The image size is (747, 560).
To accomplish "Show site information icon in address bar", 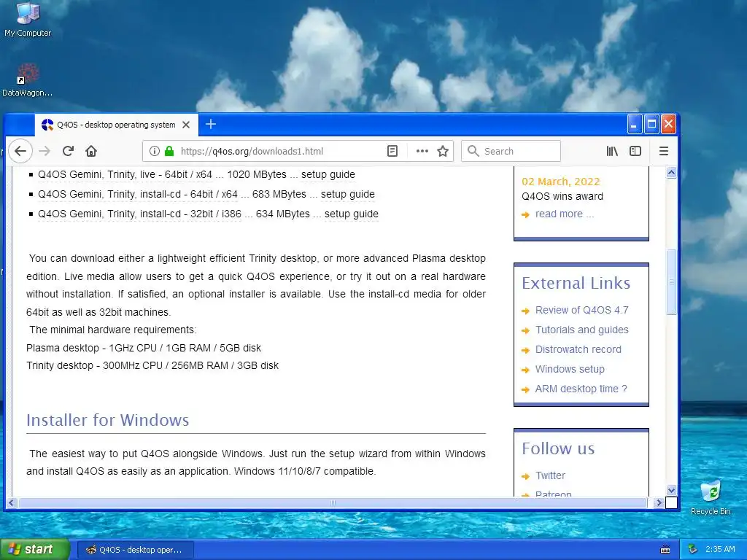I will point(155,151).
